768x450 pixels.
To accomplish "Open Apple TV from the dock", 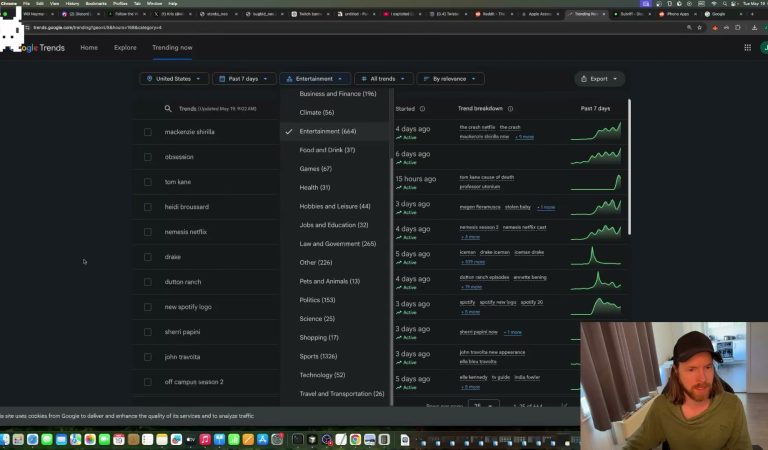I will 191,439.
